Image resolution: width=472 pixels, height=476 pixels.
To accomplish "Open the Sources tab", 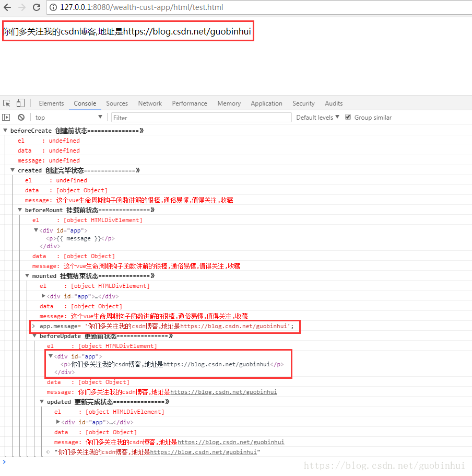I will click(x=117, y=103).
